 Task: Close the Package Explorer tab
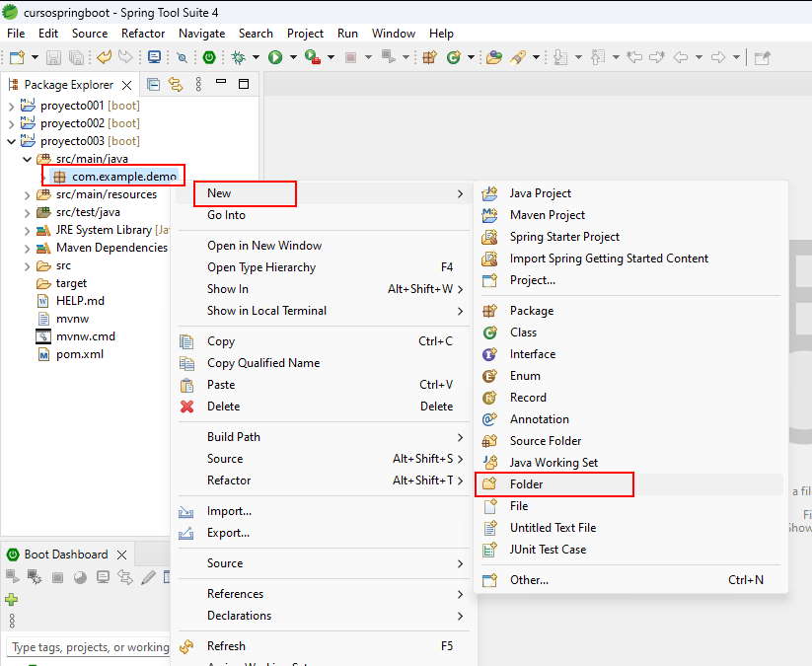127,85
